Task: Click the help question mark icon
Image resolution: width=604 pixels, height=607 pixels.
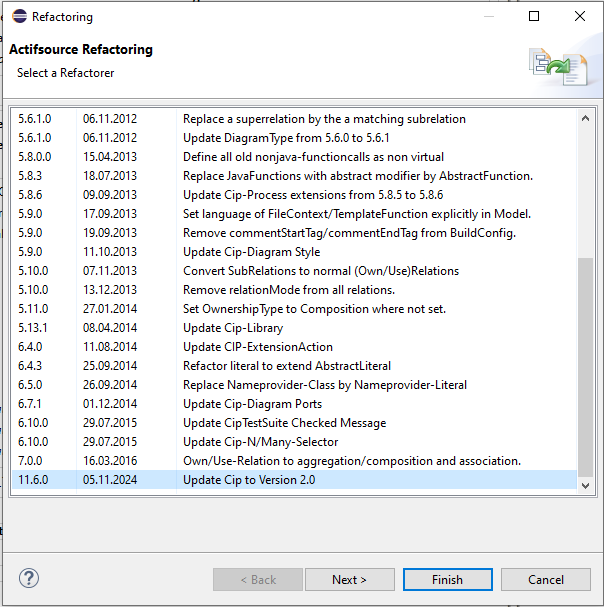Action: click(x=29, y=579)
